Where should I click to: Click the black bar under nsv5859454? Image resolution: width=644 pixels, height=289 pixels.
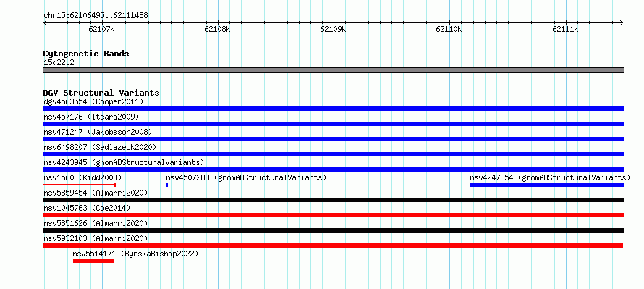[333, 200]
